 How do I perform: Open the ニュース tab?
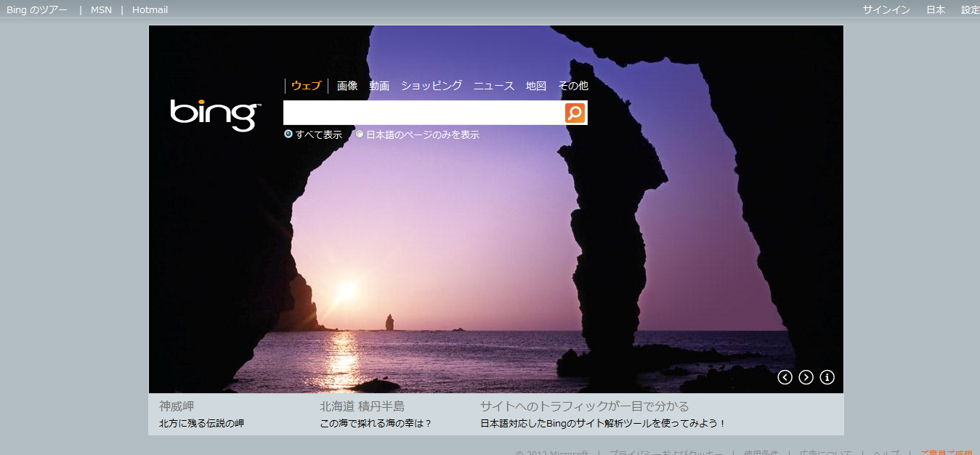tap(494, 86)
